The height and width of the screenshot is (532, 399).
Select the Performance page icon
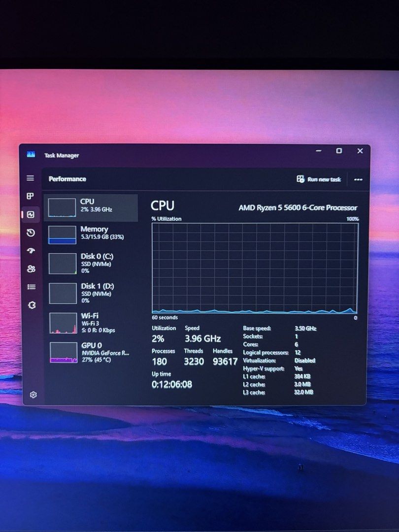click(31, 214)
